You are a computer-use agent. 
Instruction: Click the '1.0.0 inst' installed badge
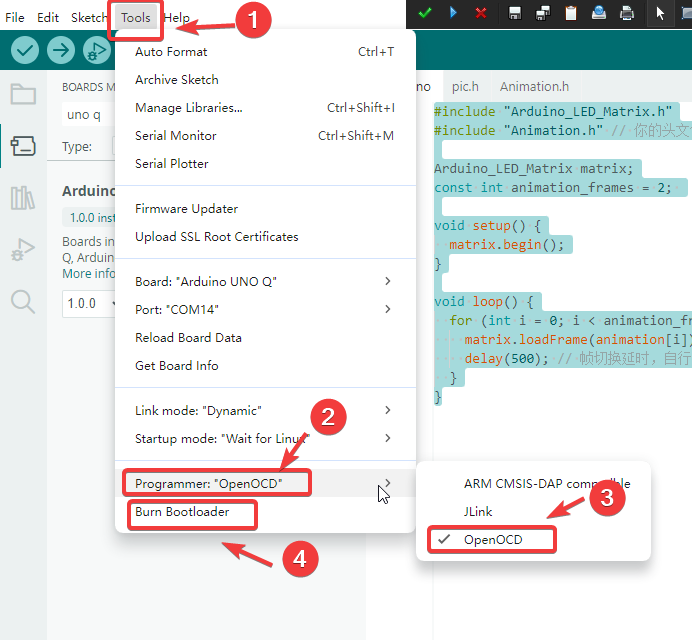89,217
